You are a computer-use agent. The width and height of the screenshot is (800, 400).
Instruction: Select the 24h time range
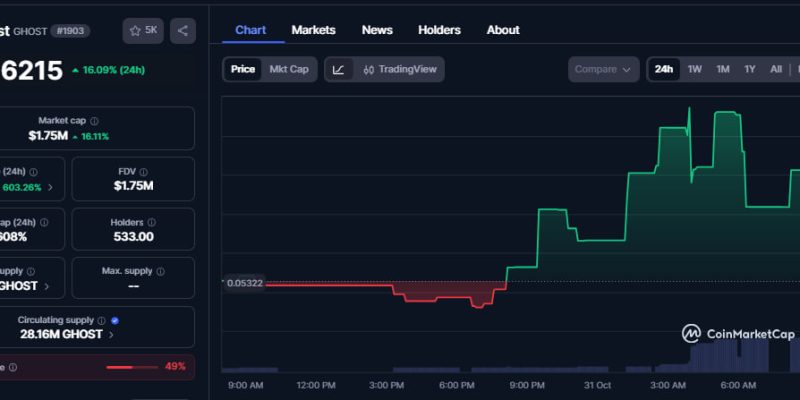pyautogui.click(x=663, y=69)
